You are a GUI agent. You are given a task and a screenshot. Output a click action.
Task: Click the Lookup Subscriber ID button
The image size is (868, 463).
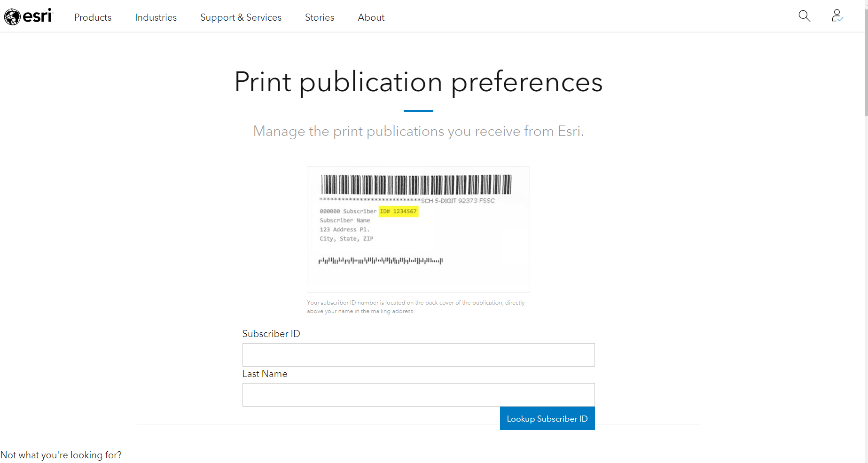tap(547, 418)
